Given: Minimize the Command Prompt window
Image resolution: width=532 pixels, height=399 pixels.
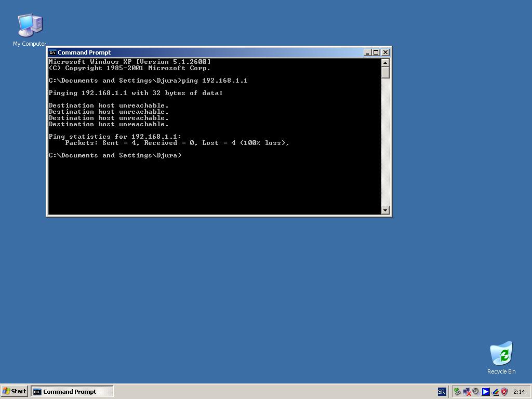Looking at the screenshot, I should (x=367, y=52).
